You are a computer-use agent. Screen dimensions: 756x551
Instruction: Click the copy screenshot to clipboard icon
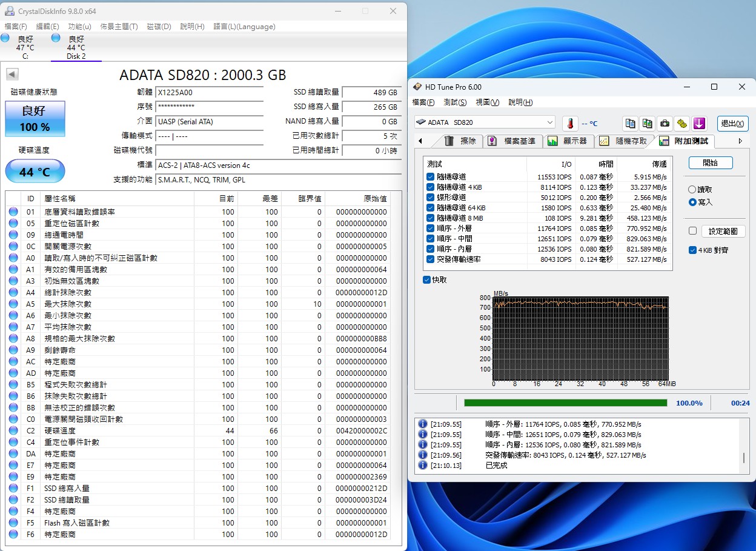[x=648, y=123]
